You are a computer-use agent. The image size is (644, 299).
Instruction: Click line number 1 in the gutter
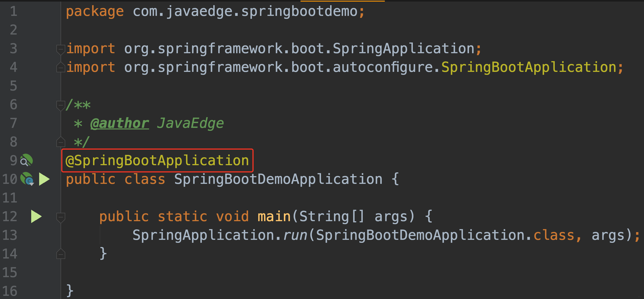pyautogui.click(x=14, y=12)
